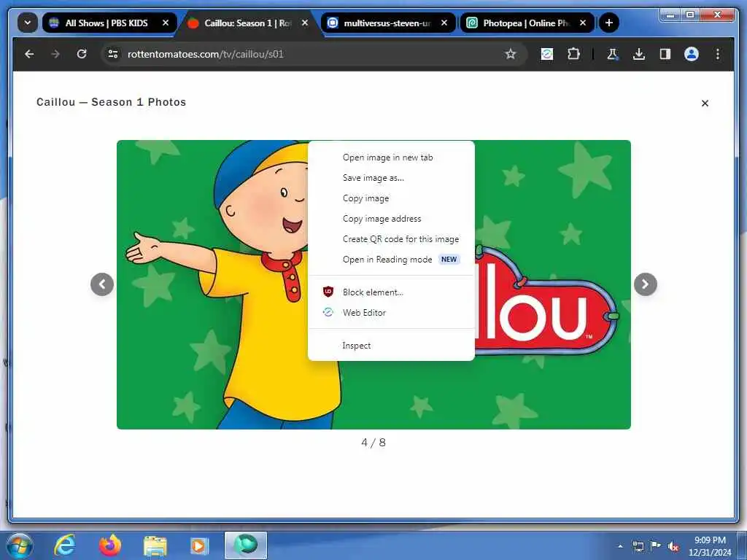Show hidden system tray icons
Viewport: 747px width, 560px height.
pyautogui.click(x=620, y=547)
